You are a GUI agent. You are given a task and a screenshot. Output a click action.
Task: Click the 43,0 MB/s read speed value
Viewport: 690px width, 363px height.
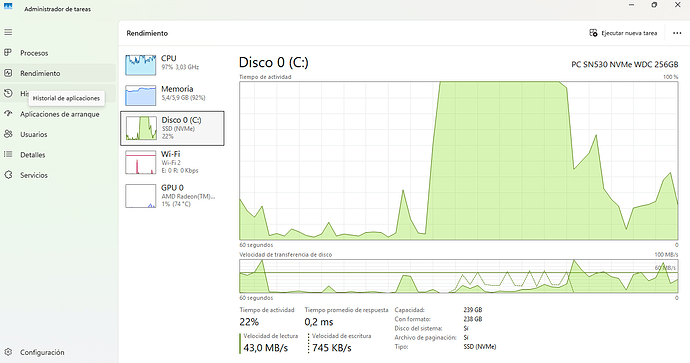click(x=265, y=348)
